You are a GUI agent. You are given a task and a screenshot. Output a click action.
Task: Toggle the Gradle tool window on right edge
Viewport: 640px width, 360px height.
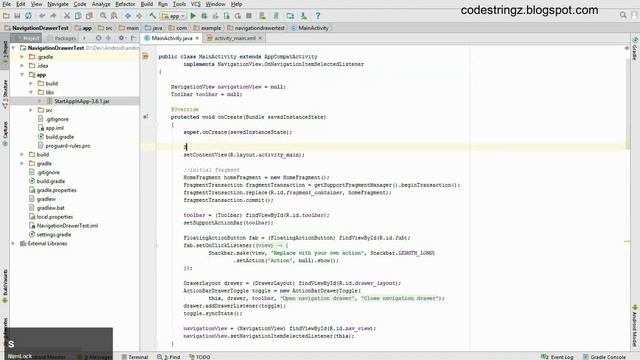pos(635,49)
